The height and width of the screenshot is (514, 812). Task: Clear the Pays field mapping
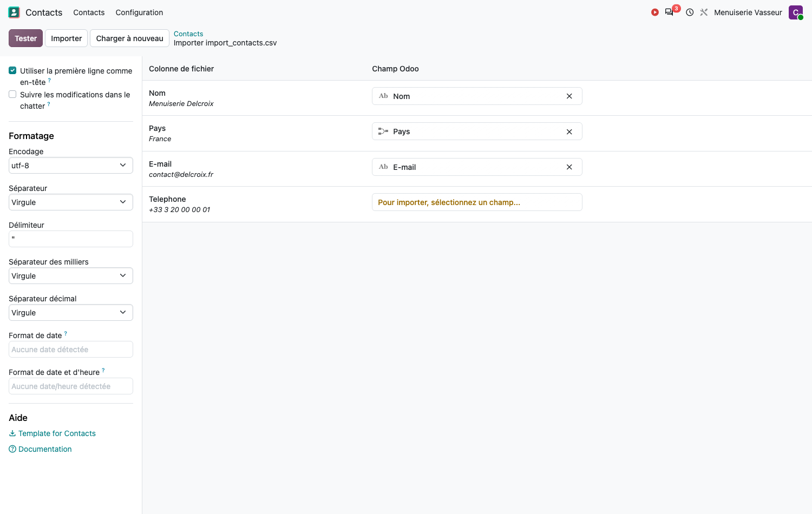(569, 131)
